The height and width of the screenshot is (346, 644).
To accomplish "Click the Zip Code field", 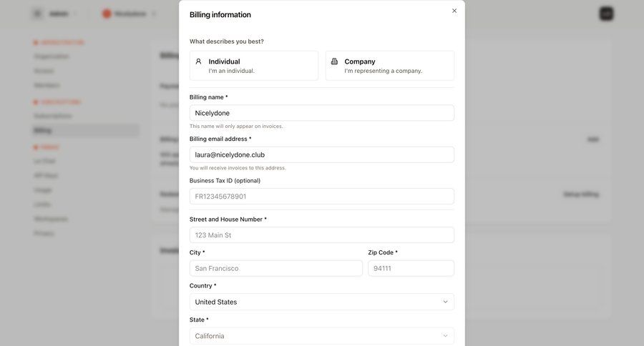I will [411, 268].
